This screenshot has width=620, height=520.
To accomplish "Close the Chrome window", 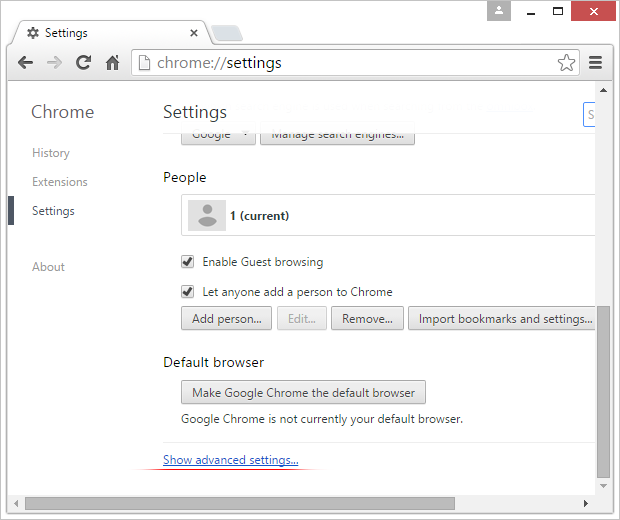I will 594,11.
